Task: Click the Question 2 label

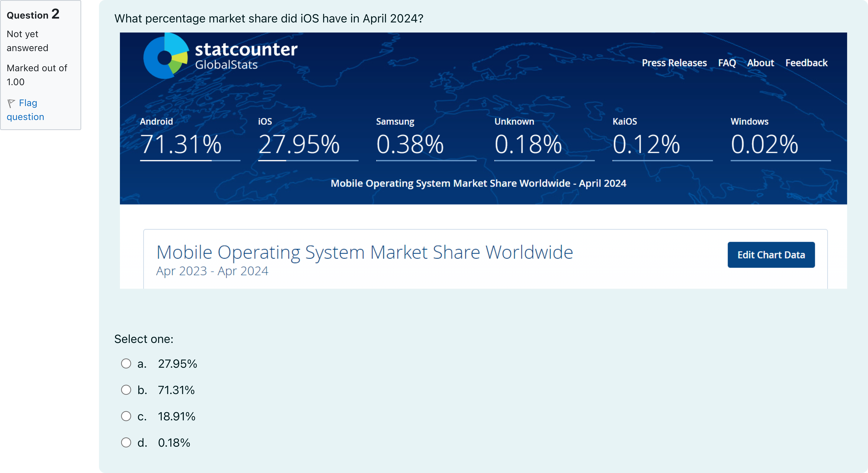Action: 33,15
